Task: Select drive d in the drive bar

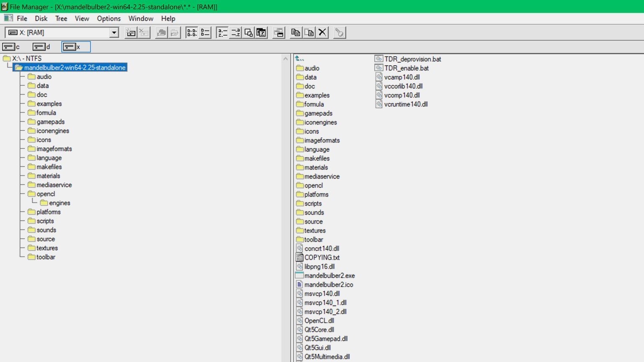Action: pyautogui.click(x=42, y=47)
